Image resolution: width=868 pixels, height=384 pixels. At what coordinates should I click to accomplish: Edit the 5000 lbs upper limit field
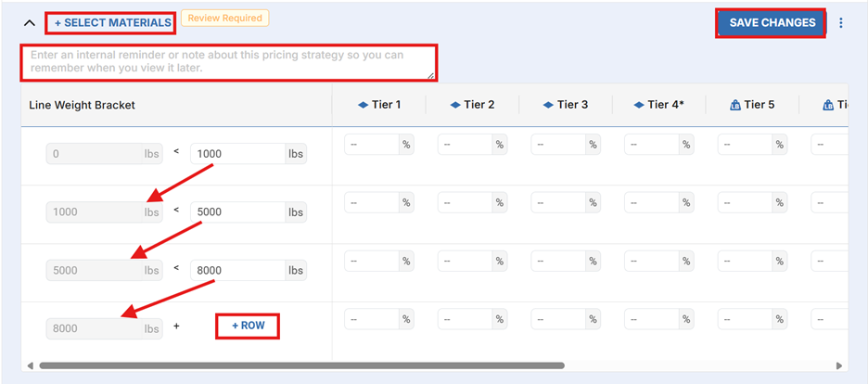click(236, 212)
